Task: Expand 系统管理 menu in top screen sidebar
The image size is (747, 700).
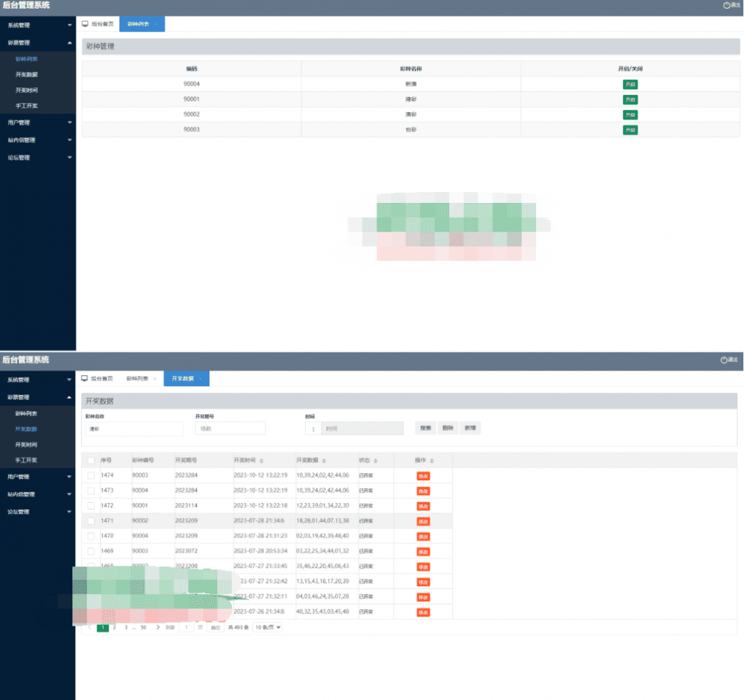Action: [38, 26]
